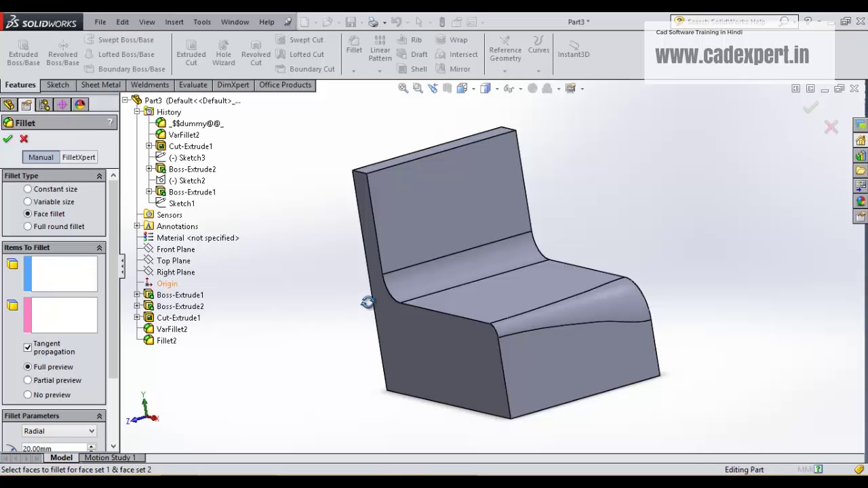Select the Boundary Cut tool
Screen dimensions: 868x488
pyautogui.click(x=305, y=69)
